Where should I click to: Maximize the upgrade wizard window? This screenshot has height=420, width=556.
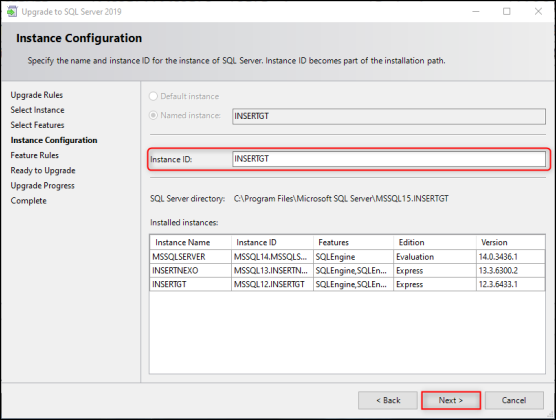point(507,11)
